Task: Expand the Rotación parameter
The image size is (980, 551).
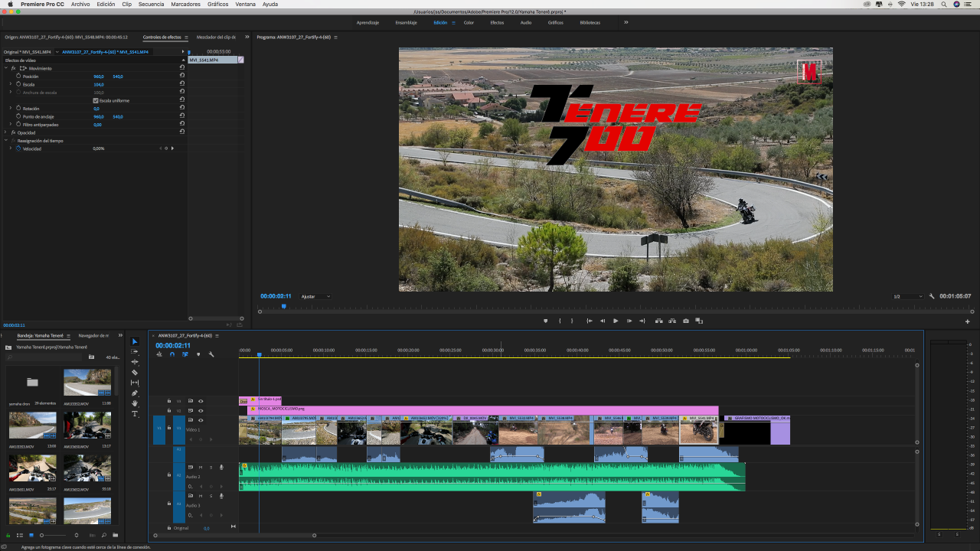Action: [x=11, y=109]
